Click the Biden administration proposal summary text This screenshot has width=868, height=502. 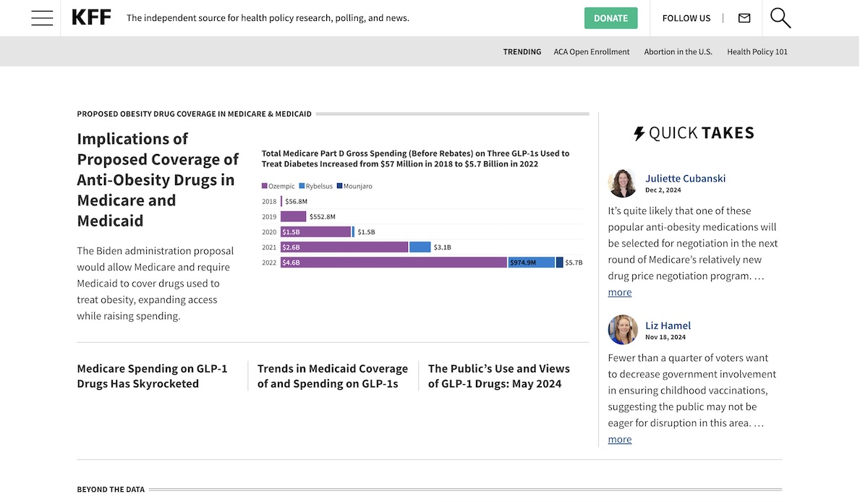coord(156,284)
